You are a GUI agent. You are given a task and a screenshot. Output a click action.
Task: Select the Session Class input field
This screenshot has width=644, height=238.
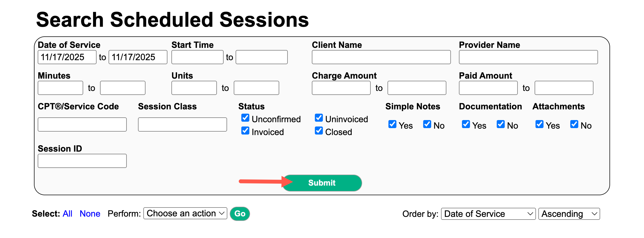click(x=182, y=125)
